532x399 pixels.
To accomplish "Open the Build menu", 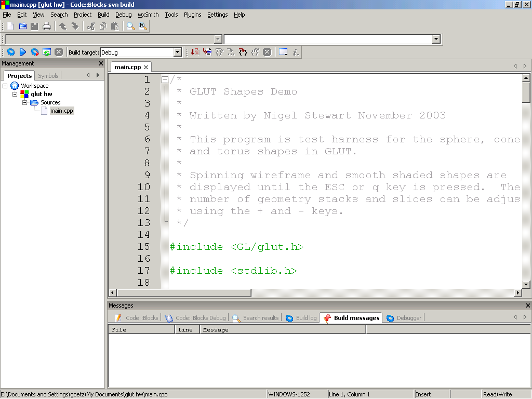I will pyautogui.click(x=103, y=15).
